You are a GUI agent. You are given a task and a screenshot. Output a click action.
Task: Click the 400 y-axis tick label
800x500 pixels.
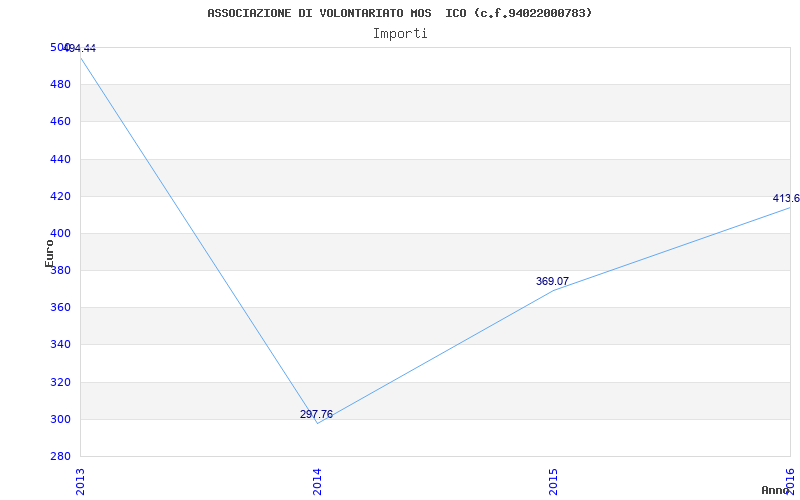coord(60,233)
